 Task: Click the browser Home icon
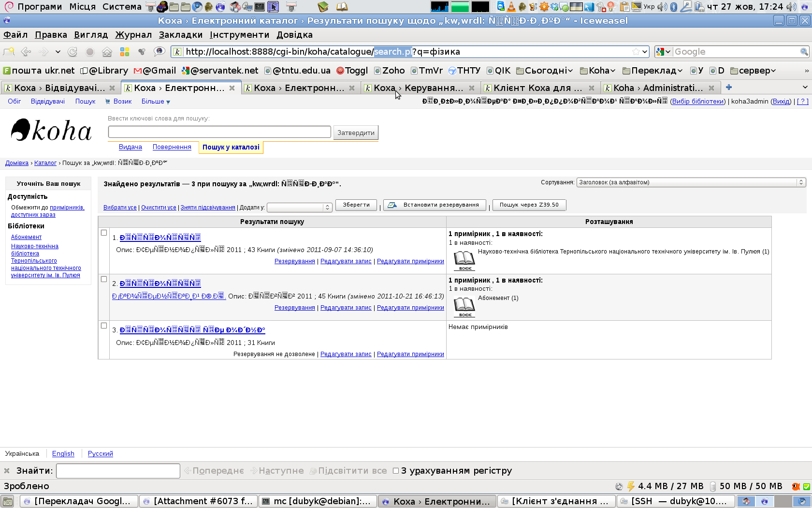pos(107,52)
